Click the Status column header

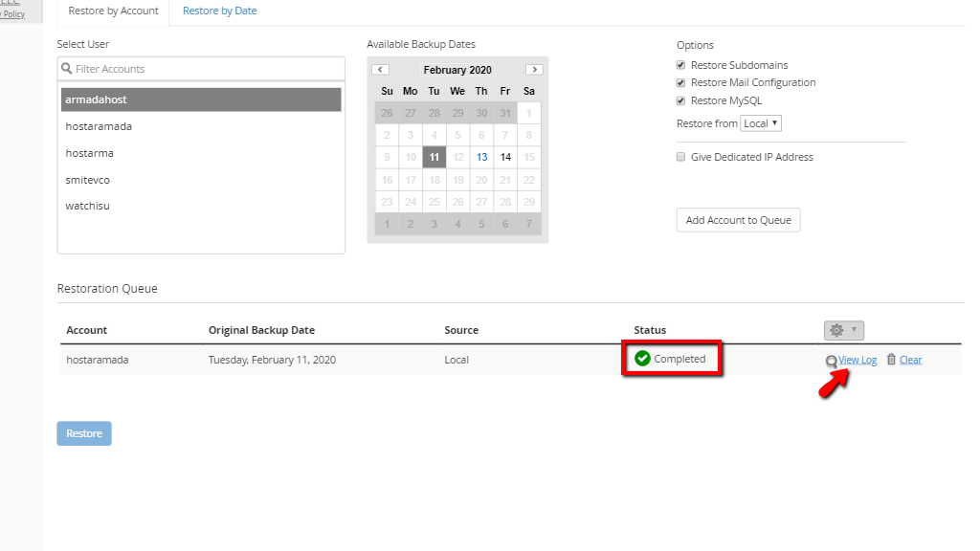pos(650,330)
